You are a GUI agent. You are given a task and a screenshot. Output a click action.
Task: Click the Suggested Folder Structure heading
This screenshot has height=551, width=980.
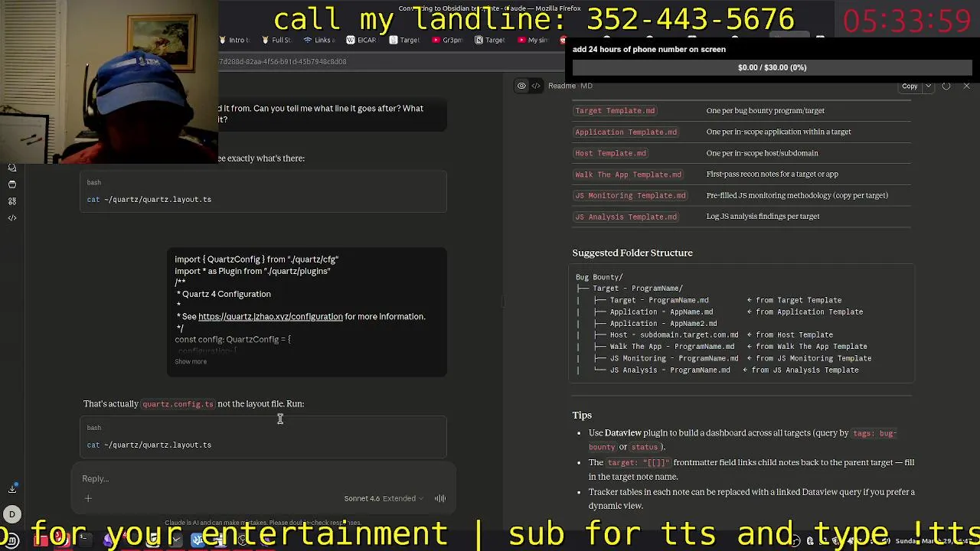[632, 253]
